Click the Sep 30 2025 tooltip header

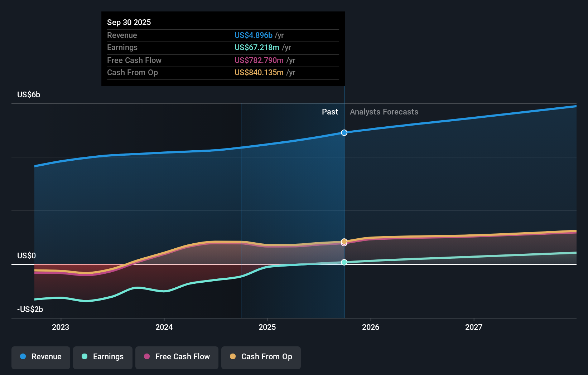(x=129, y=22)
